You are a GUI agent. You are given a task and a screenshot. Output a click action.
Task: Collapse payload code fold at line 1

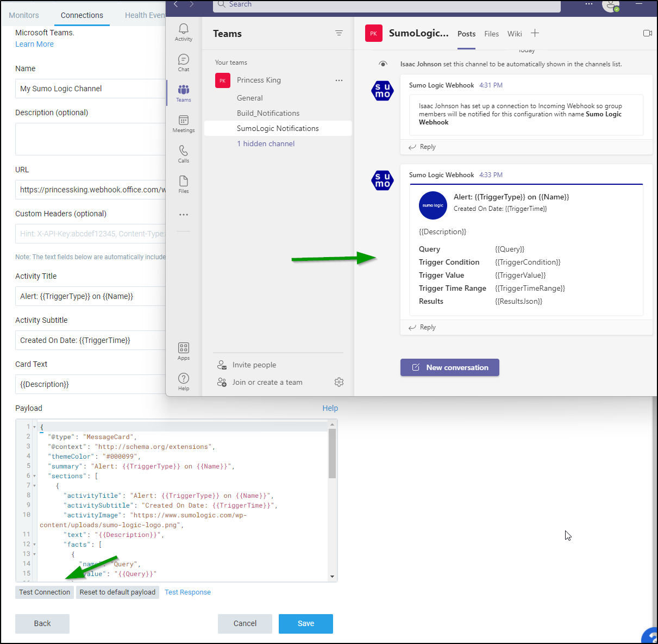(x=34, y=427)
